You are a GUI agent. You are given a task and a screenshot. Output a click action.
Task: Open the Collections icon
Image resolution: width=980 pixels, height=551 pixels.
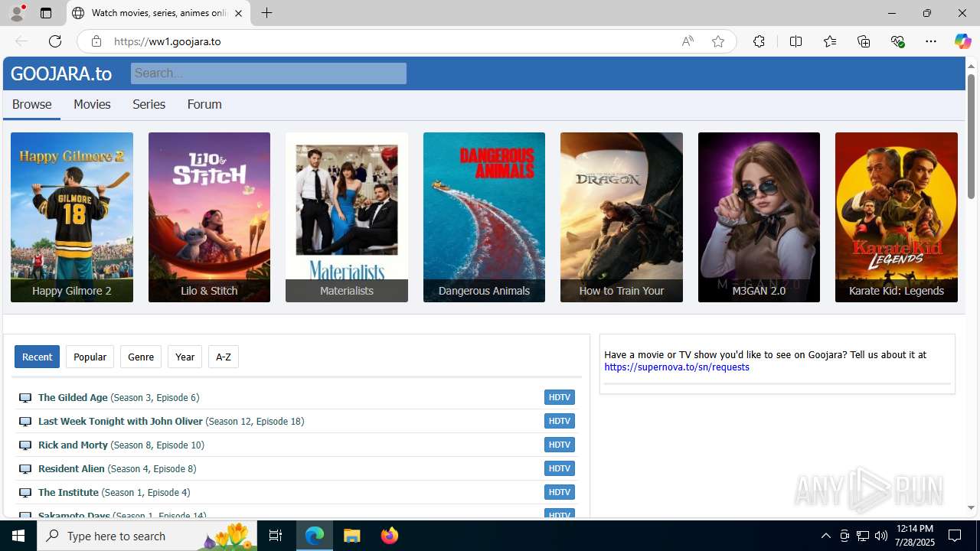coord(864,41)
